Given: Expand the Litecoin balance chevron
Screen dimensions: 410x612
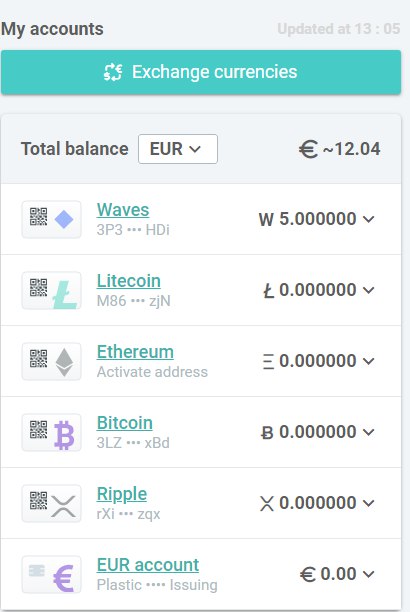Looking at the screenshot, I should click(368, 290).
